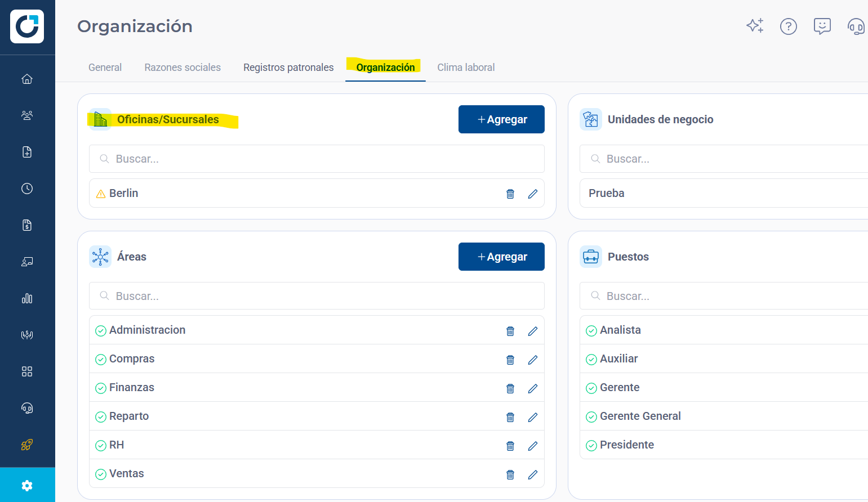Select the Auxiliar position row
This screenshot has width=868, height=502.
(x=724, y=358)
